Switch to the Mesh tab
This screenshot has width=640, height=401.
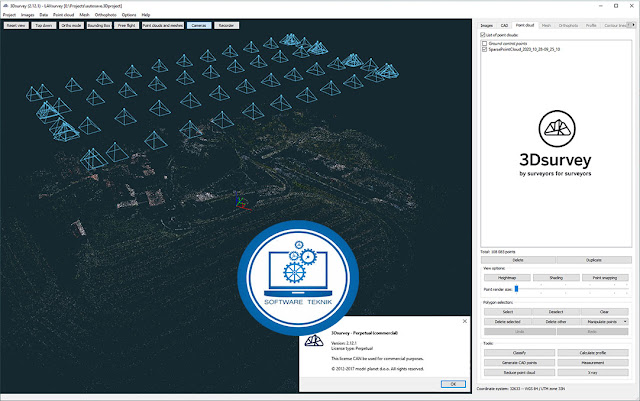pyautogui.click(x=546, y=25)
